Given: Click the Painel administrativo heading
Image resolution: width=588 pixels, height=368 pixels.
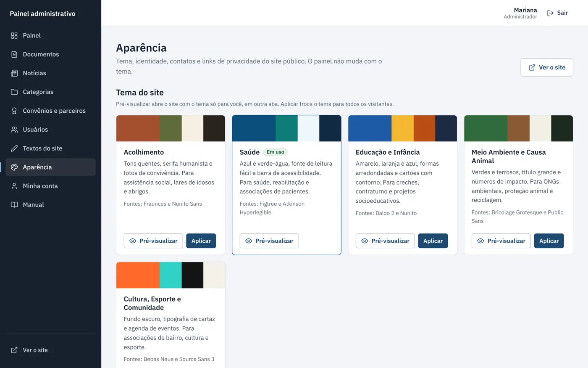Looking at the screenshot, I should [43, 13].
